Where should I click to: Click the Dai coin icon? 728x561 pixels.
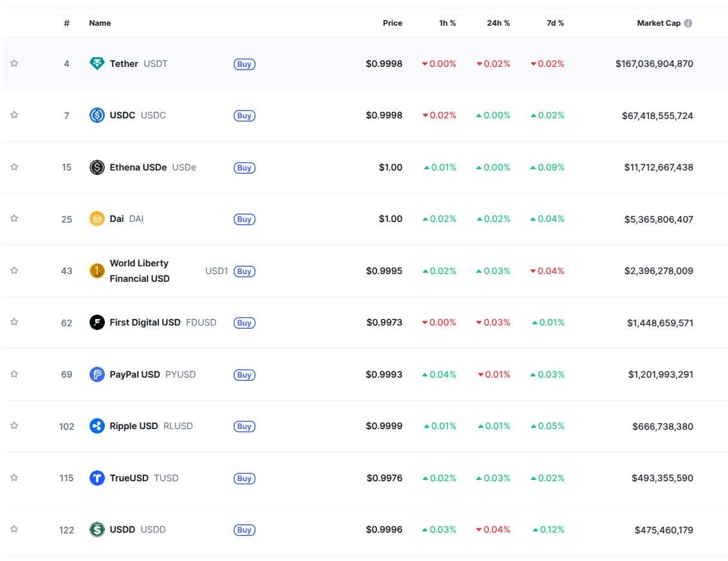97,219
